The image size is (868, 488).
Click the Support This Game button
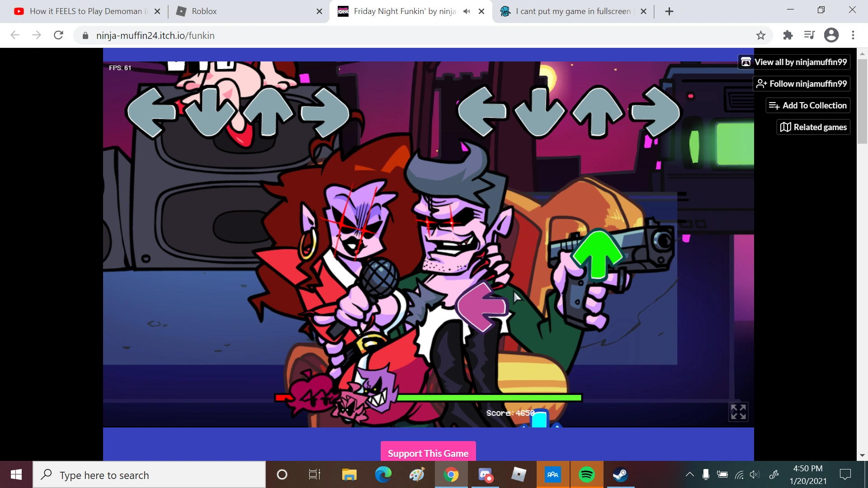[x=428, y=453]
